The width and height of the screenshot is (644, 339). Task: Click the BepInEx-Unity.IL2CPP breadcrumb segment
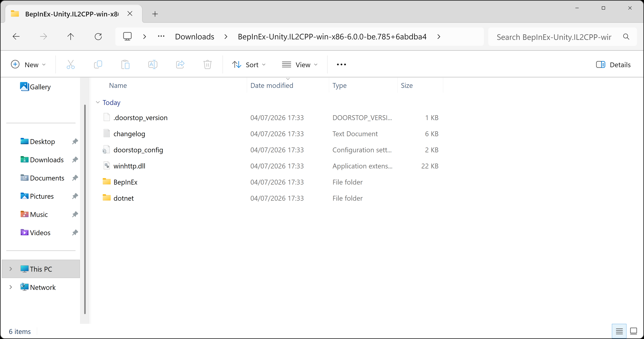coord(332,37)
